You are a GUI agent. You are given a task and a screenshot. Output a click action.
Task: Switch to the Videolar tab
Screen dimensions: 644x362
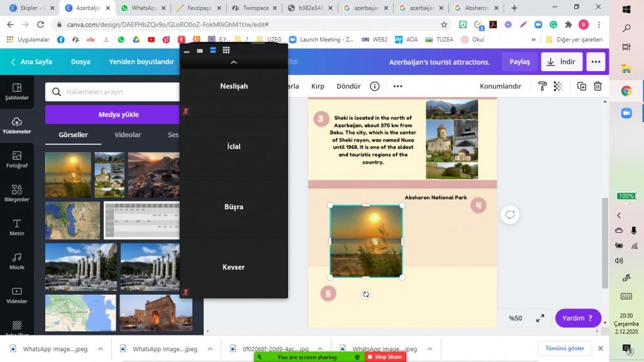[128, 135]
